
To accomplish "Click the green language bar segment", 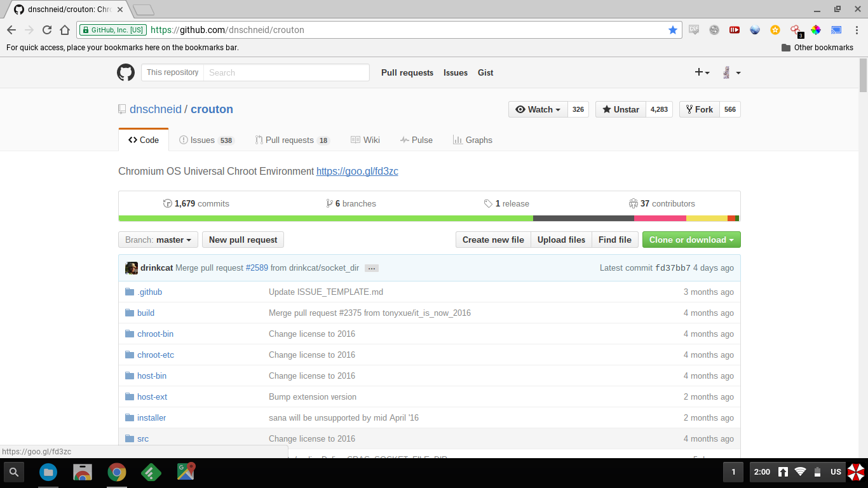I will point(326,219).
